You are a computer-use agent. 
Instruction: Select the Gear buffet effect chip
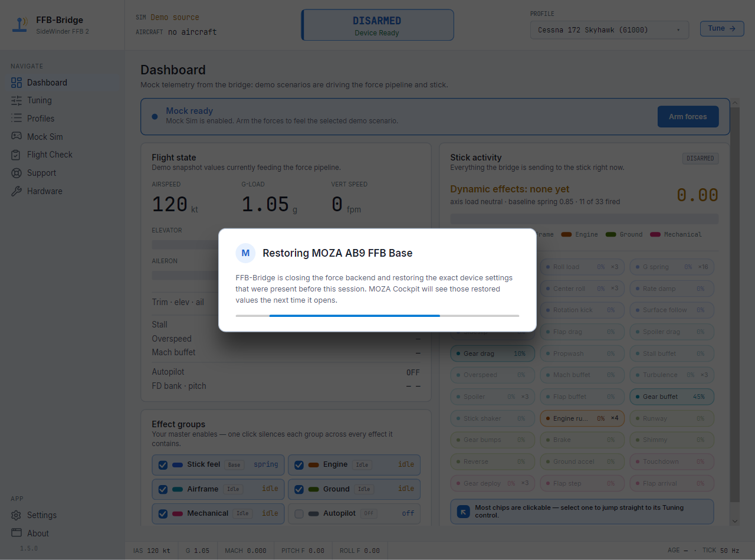point(672,397)
